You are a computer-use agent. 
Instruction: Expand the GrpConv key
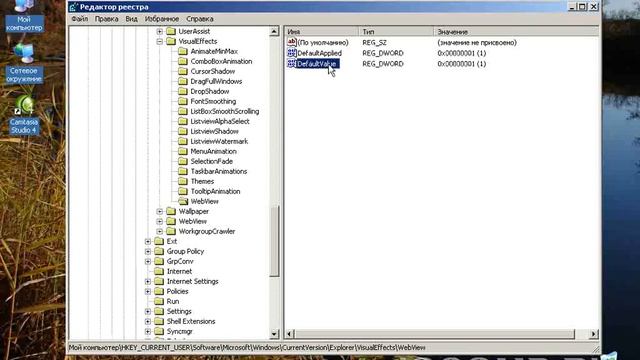[148, 262]
